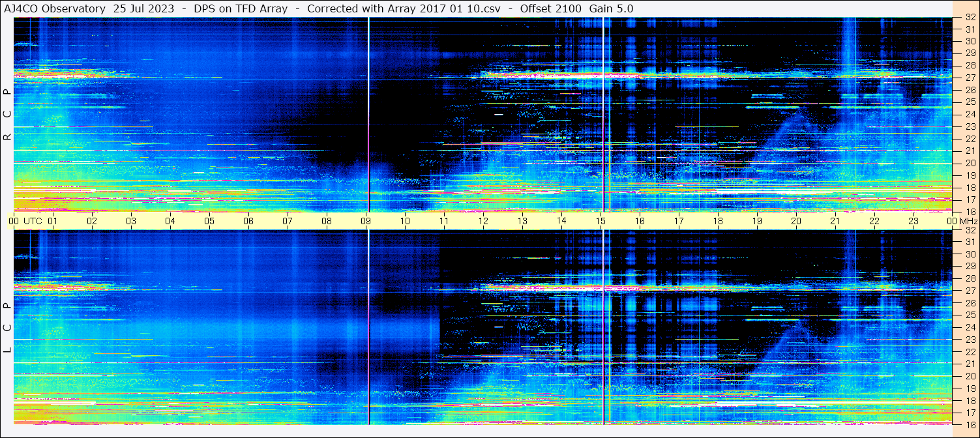This screenshot has height=438, width=980.
Task: Click the 07 hour label on time axis
Action: [288, 221]
